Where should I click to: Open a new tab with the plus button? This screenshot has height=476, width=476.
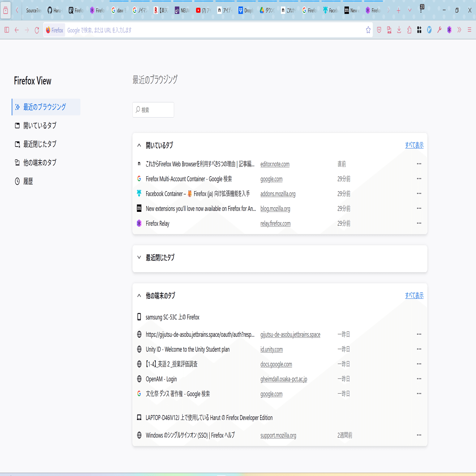pos(398,11)
